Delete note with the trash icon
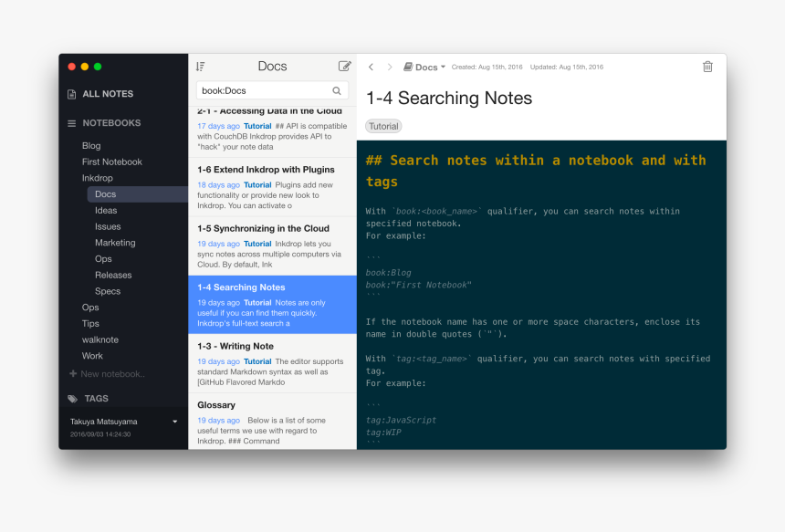 (707, 67)
